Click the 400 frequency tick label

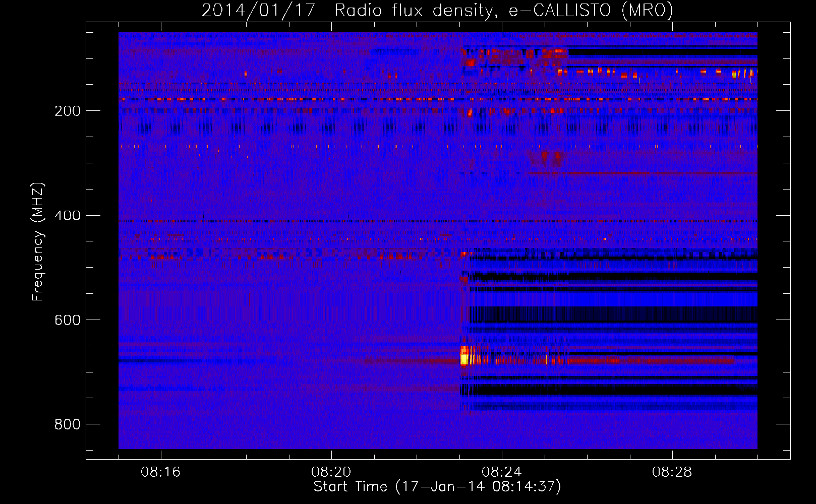(68, 216)
